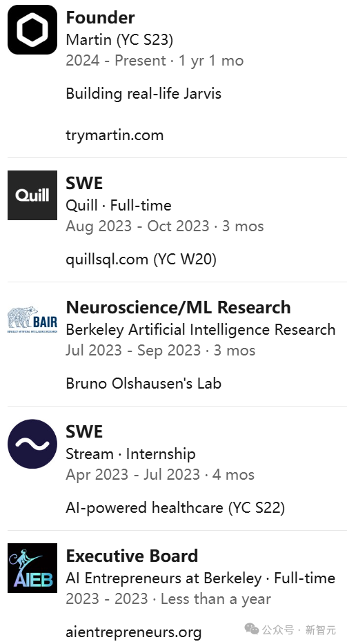Select the Neuroscience/ML Research title
Screen dimensions: 347x644
click(178, 308)
